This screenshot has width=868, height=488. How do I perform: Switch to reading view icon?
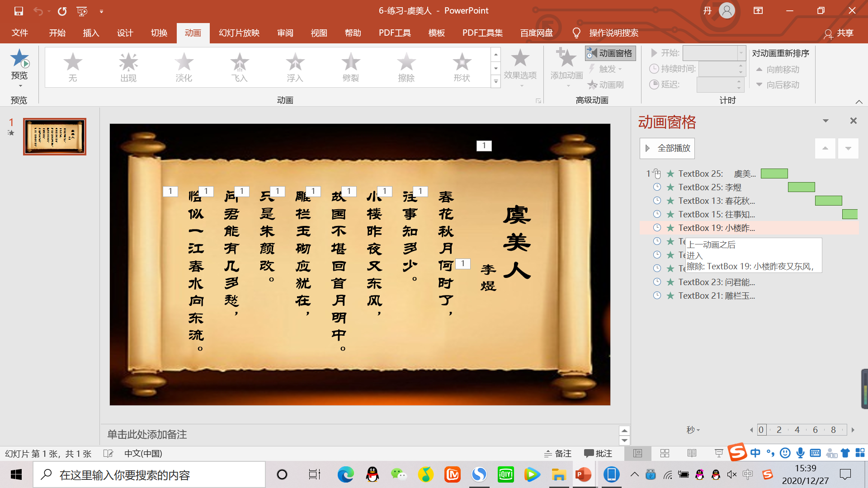coord(692,453)
